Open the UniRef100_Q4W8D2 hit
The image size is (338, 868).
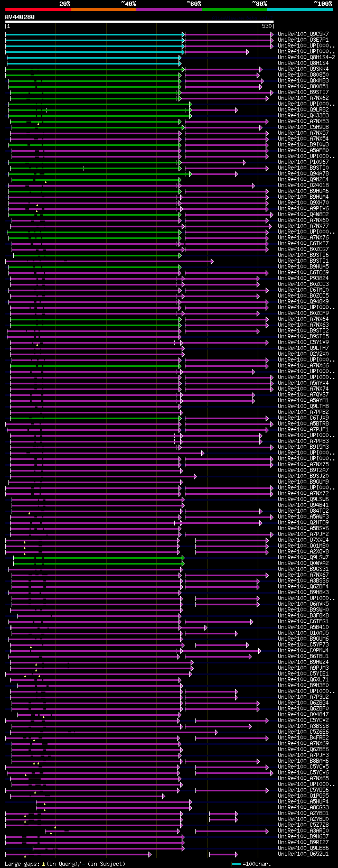click(x=303, y=214)
